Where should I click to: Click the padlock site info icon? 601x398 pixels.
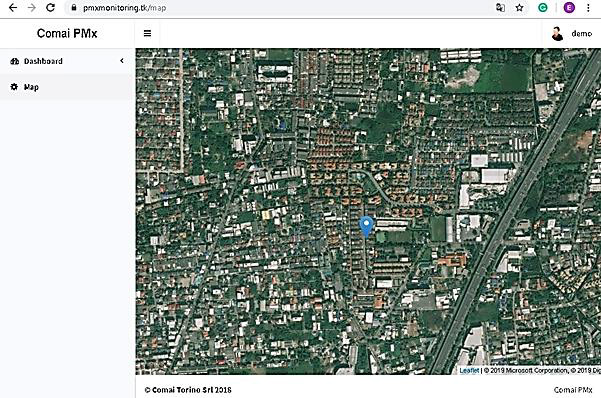[74, 8]
